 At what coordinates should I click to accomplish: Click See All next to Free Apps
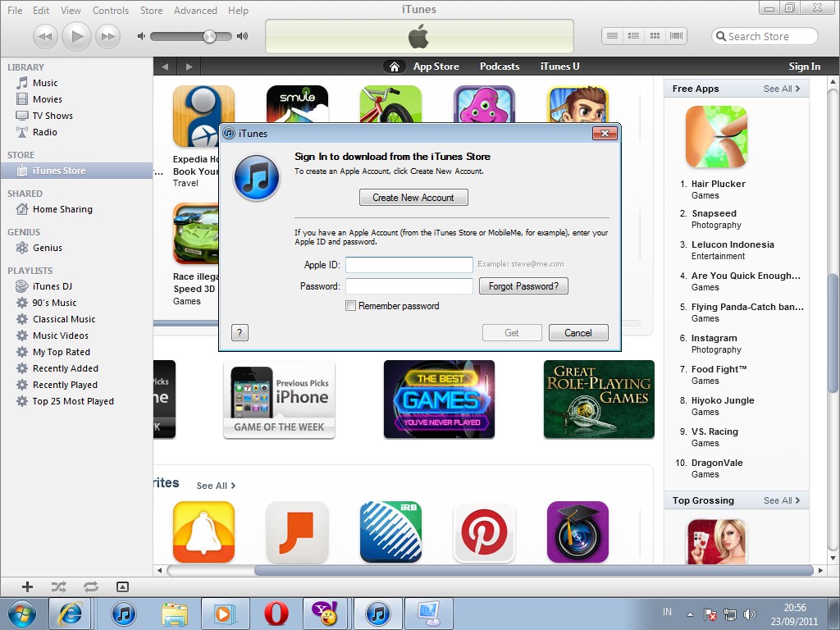[x=782, y=89]
